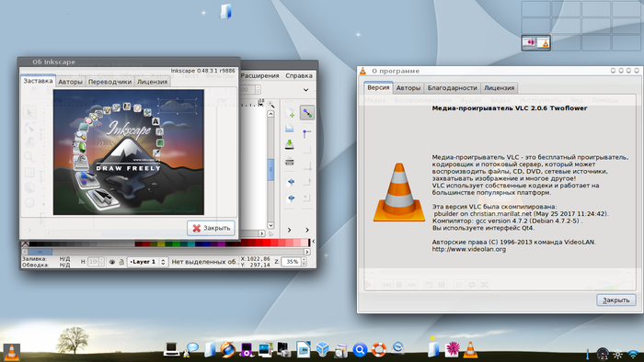Screen dimensions: 644x362
Task: Open the stacked files icon in dock
Action: [341, 351]
